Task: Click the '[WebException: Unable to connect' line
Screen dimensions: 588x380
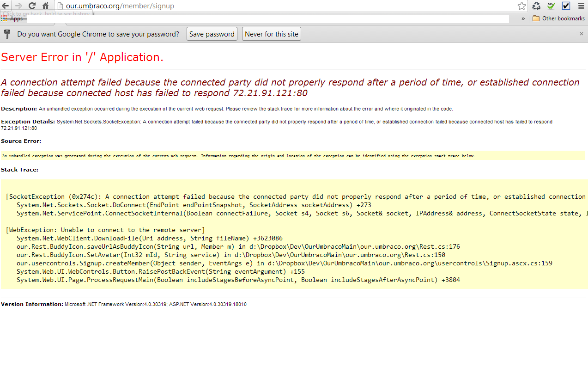Action: click(x=105, y=230)
